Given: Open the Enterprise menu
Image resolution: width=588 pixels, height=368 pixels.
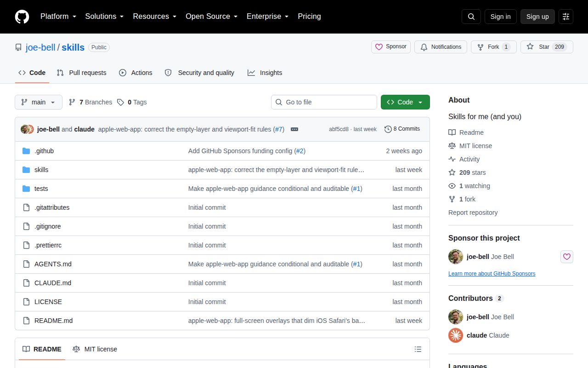Looking at the screenshot, I should pyautogui.click(x=267, y=17).
